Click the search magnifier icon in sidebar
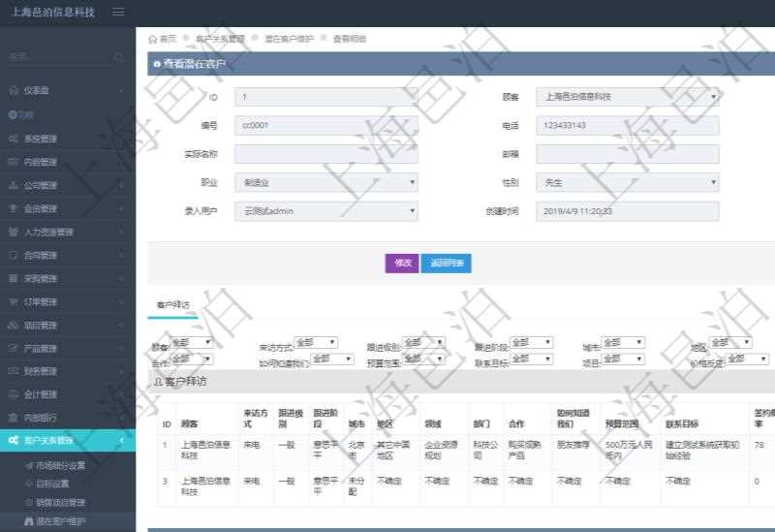This screenshot has height=532, width=775. (119, 57)
